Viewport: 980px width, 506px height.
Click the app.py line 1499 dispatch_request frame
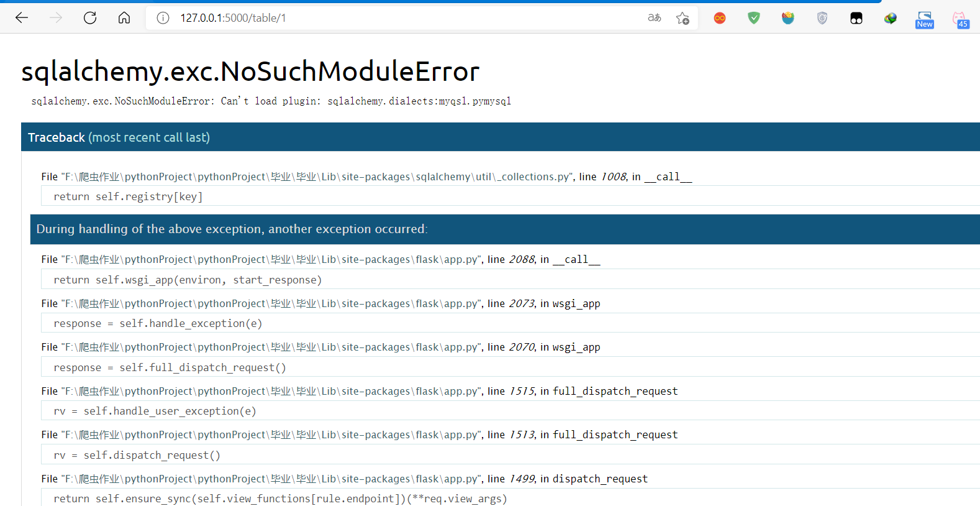(345, 479)
